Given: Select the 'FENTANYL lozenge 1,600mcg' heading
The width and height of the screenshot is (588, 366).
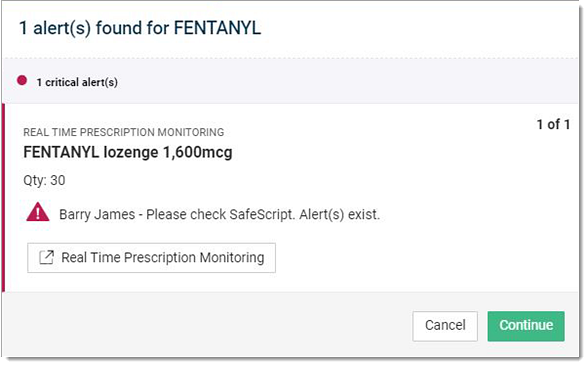Looking at the screenshot, I should click(x=128, y=152).
